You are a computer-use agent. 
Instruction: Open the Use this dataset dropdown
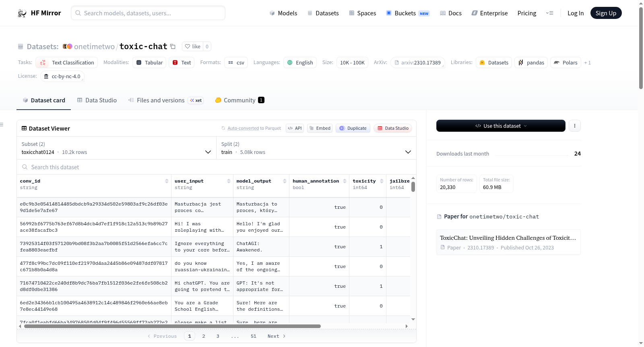click(501, 126)
